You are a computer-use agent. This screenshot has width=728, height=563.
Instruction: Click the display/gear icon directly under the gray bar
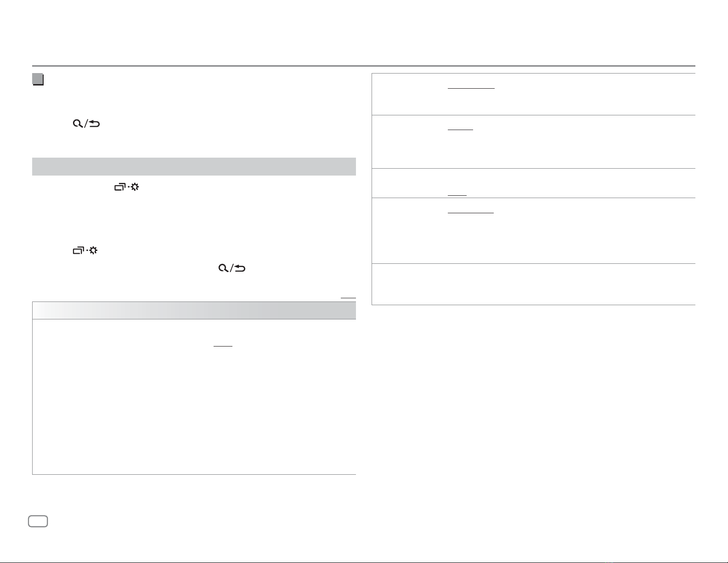pyautogui.click(x=127, y=187)
